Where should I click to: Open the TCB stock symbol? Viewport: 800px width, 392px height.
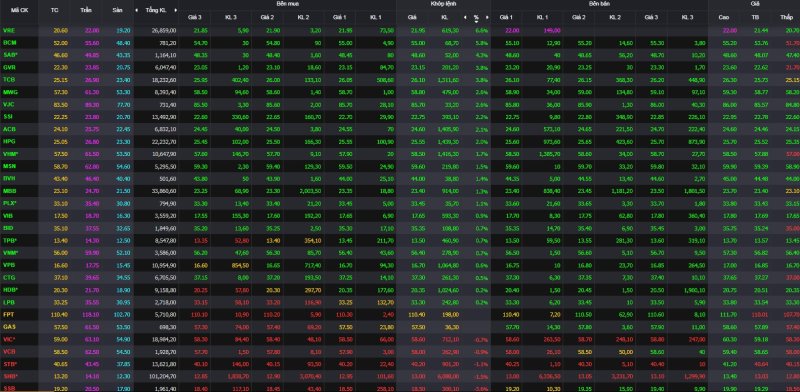pos(8,80)
